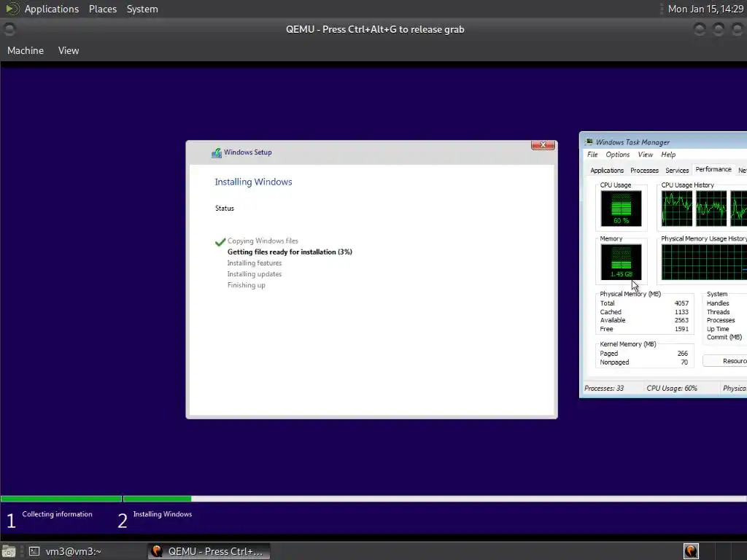
Task: Switch to the Processes tab in Task Manager
Action: click(644, 171)
